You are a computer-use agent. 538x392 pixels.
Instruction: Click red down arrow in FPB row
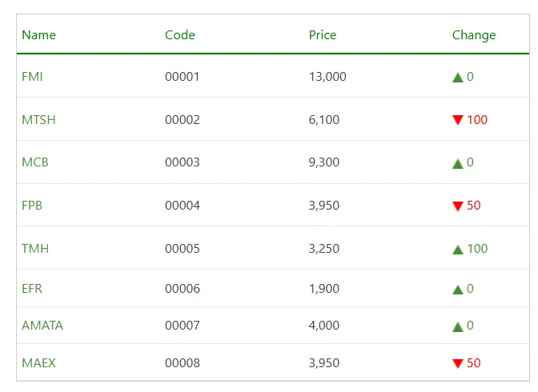[x=458, y=206]
